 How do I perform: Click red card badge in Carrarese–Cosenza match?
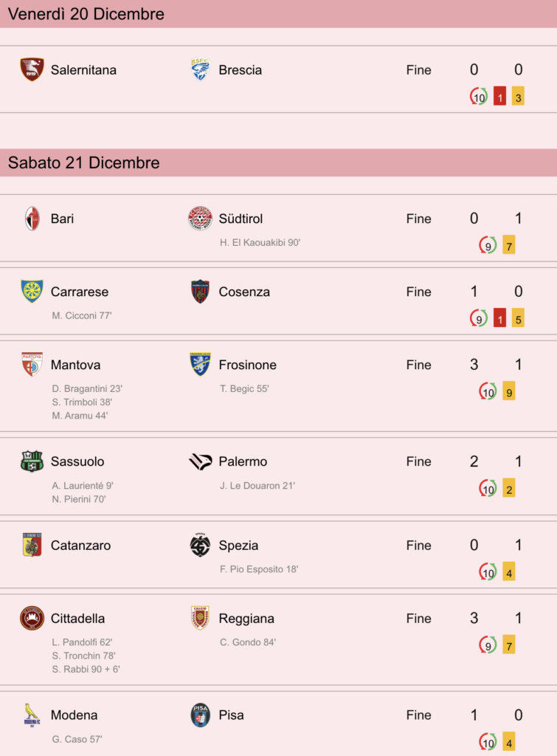click(x=499, y=318)
